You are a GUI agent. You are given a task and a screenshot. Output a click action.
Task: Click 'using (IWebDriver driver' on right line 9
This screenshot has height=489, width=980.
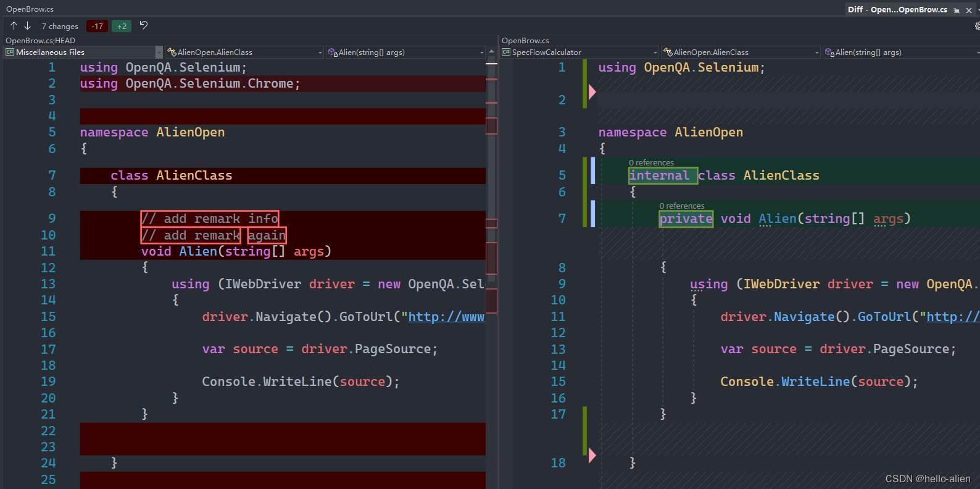pos(781,284)
